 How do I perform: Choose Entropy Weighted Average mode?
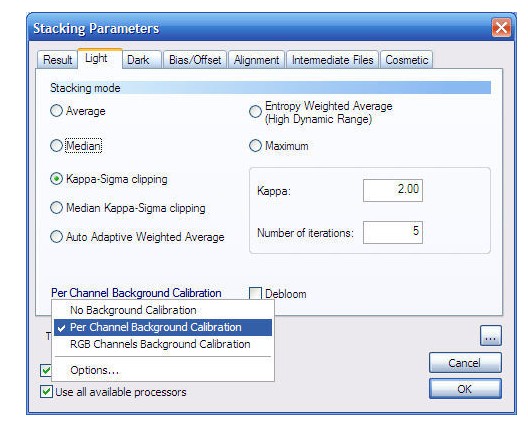[255, 111]
